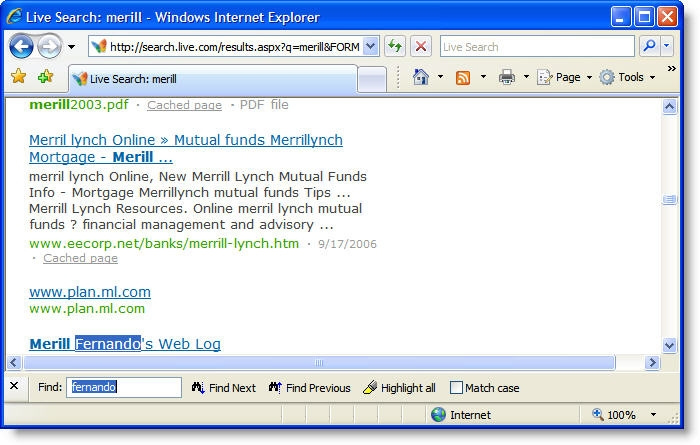
Task: Open Merill Fernando's Web Log link
Action: coord(125,344)
